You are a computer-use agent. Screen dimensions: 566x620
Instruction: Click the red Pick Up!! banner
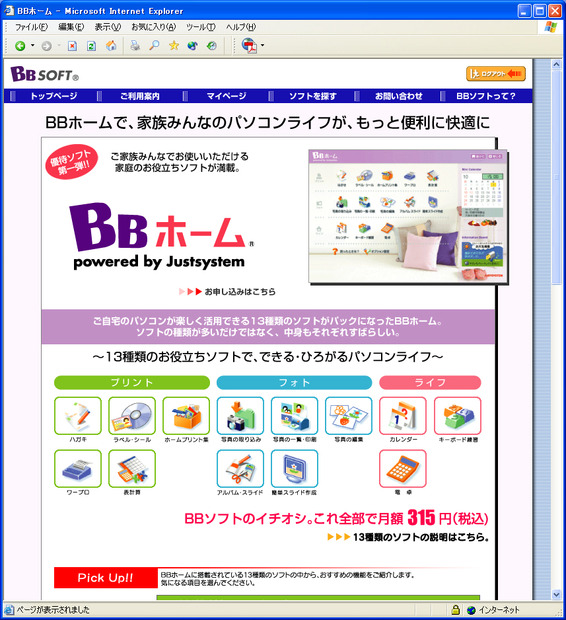click(106, 578)
